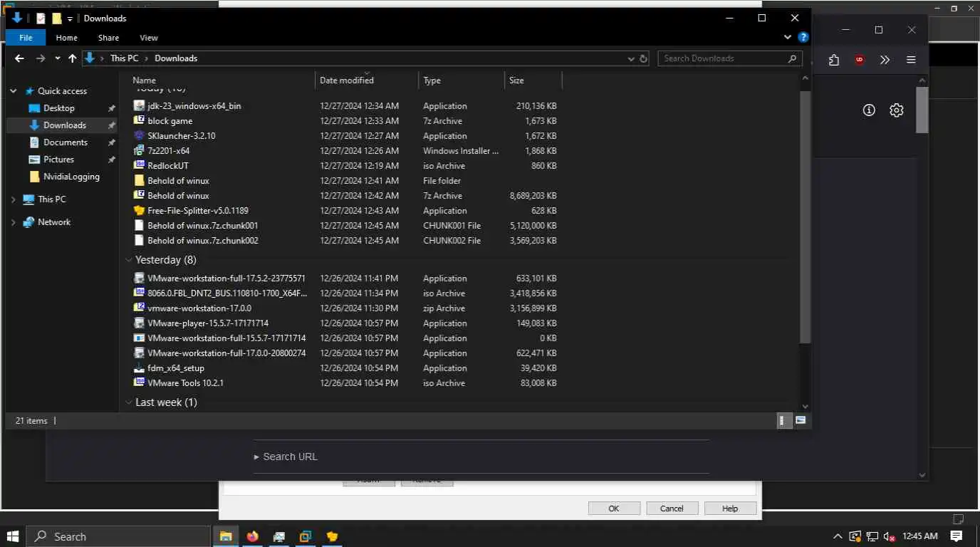Switch to details view layout button
The image size is (980, 547).
(783, 420)
